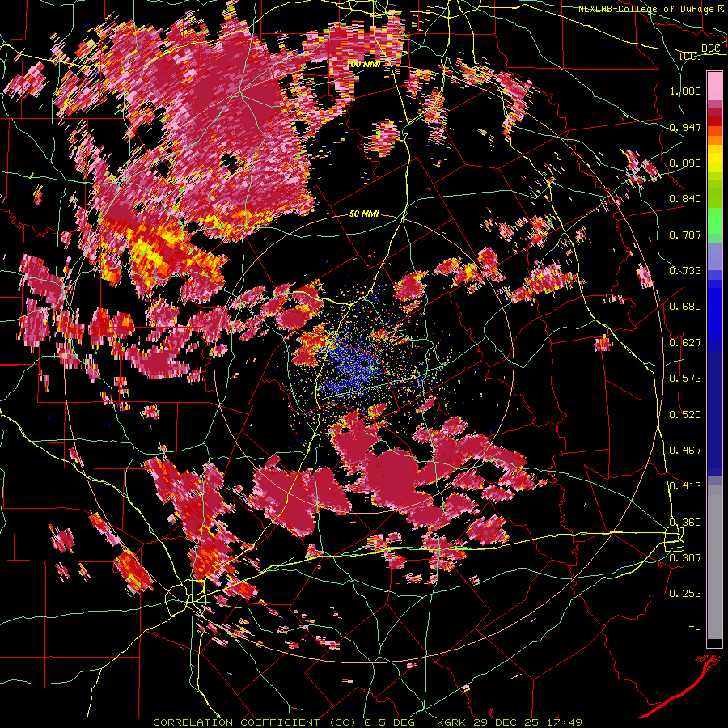Click the DCC label above the color scale
The height and width of the screenshot is (728, 728).
(x=710, y=49)
